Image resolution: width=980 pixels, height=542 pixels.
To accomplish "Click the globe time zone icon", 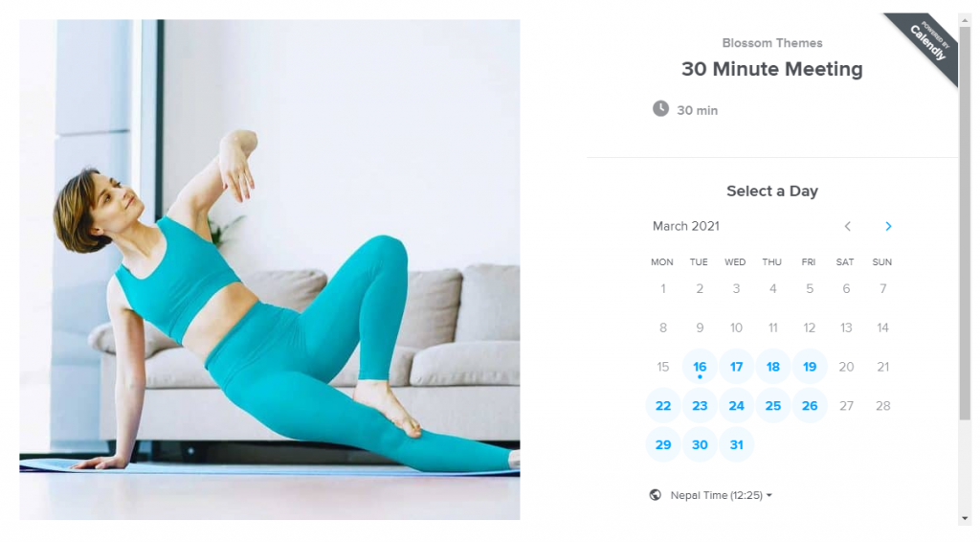I will (x=655, y=495).
